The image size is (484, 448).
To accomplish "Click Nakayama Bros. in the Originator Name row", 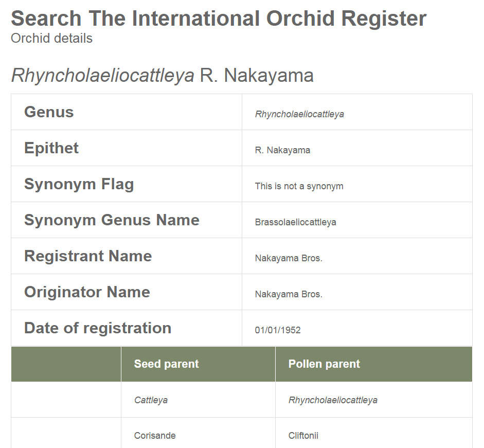I will click(289, 294).
